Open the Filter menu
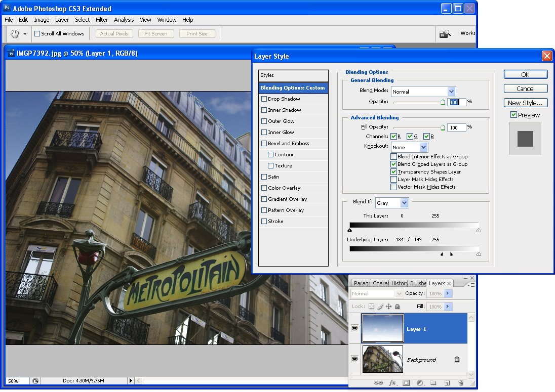The image size is (555, 392). 102,20
